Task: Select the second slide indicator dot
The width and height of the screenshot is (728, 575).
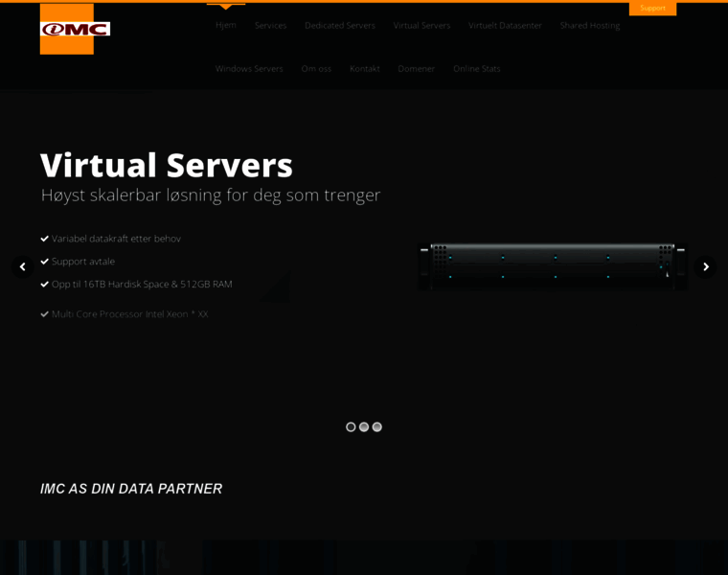Action: click(x=364, y=426)
